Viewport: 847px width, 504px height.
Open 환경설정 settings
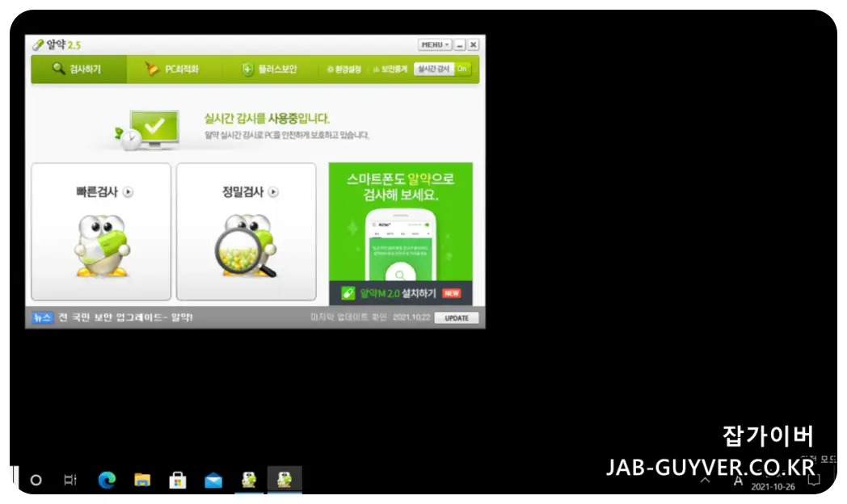[x=344, y=69]
